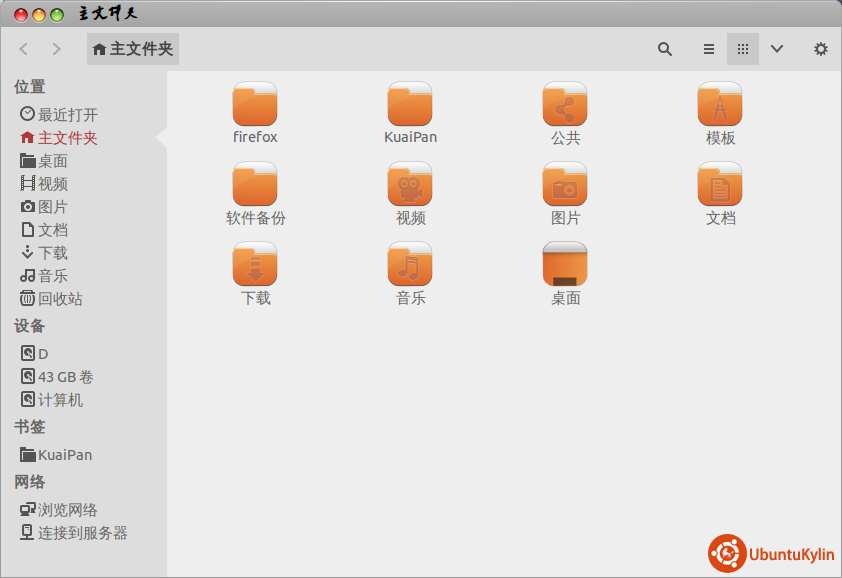
Task: Click the 主文件夹 path bar button
Action: [133, 49]
